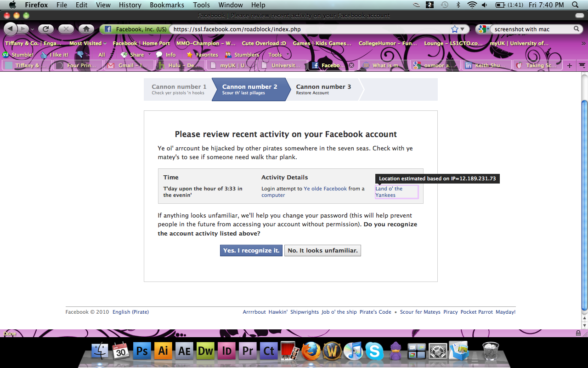
Task: Open InDesign dock icon
Action: [226, 351]
